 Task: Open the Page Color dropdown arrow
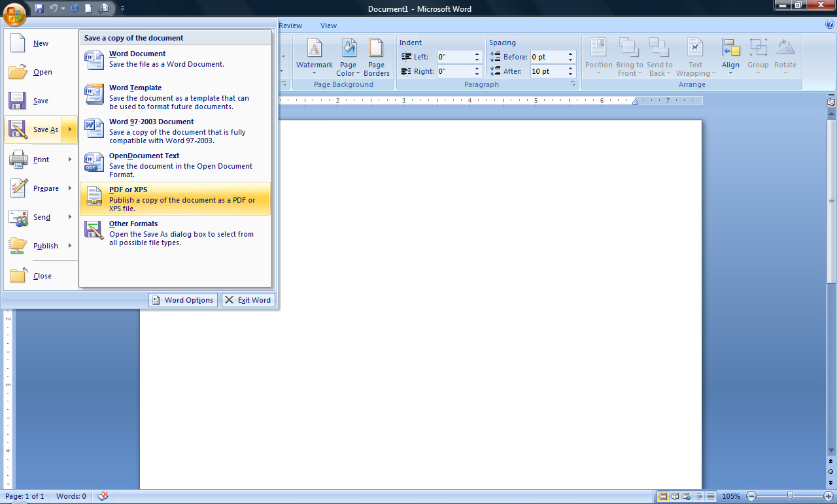tap(358, 73)
